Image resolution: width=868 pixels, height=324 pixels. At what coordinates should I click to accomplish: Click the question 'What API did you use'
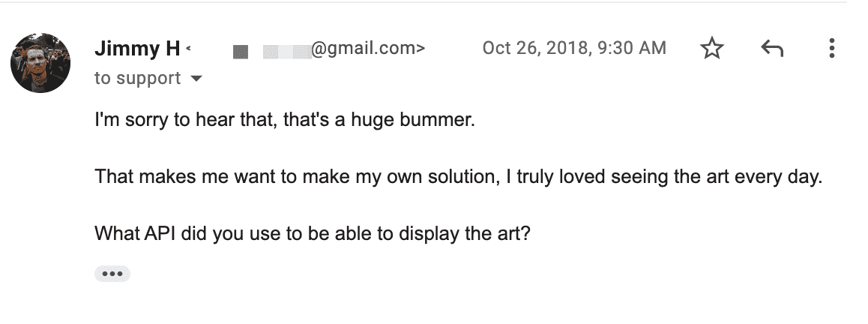(x=313, y=233)
